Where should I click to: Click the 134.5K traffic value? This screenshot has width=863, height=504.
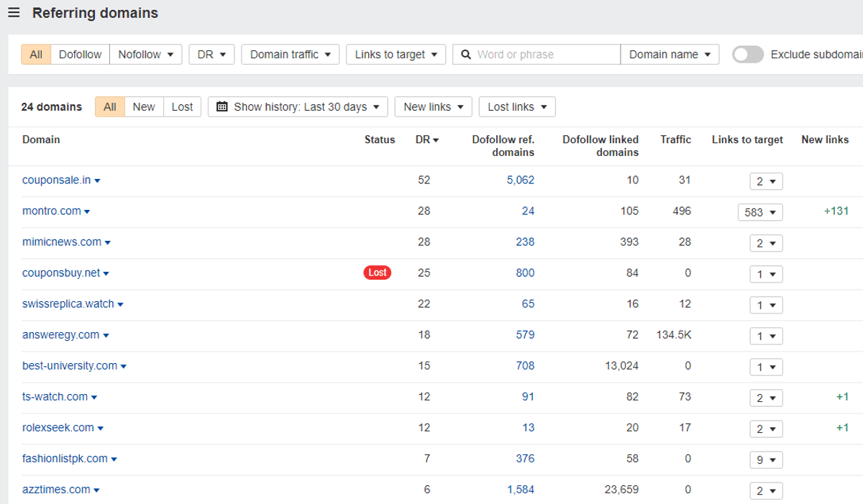(674, 334)
